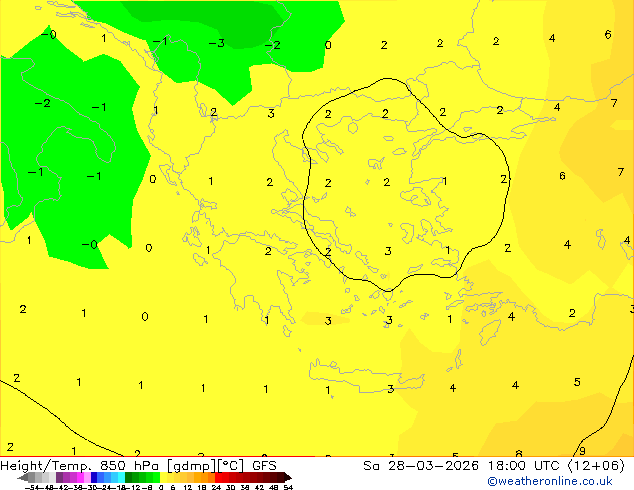Viewport: 634px width, 490px height.
Task: Click the '[°C]' unit label
Action: pos(230,466)
